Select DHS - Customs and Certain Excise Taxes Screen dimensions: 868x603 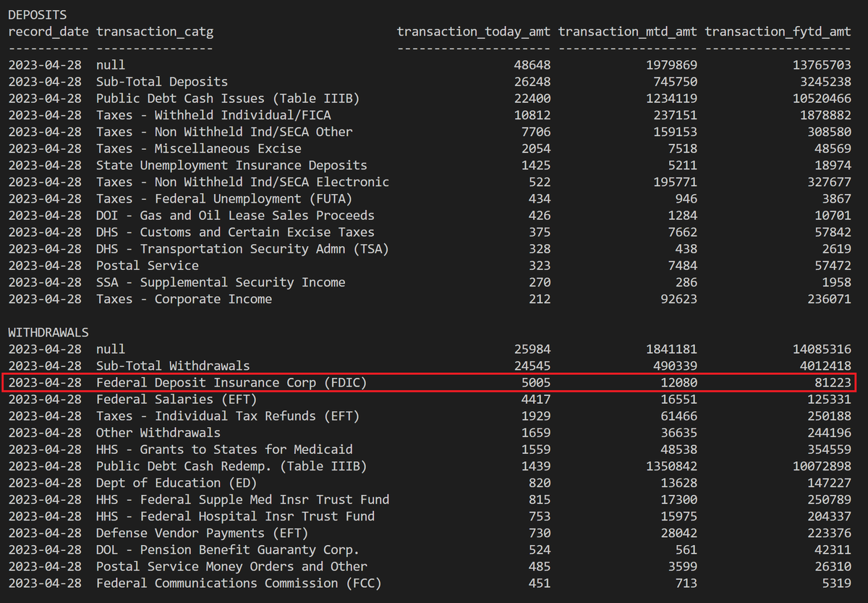click(235, 232)
